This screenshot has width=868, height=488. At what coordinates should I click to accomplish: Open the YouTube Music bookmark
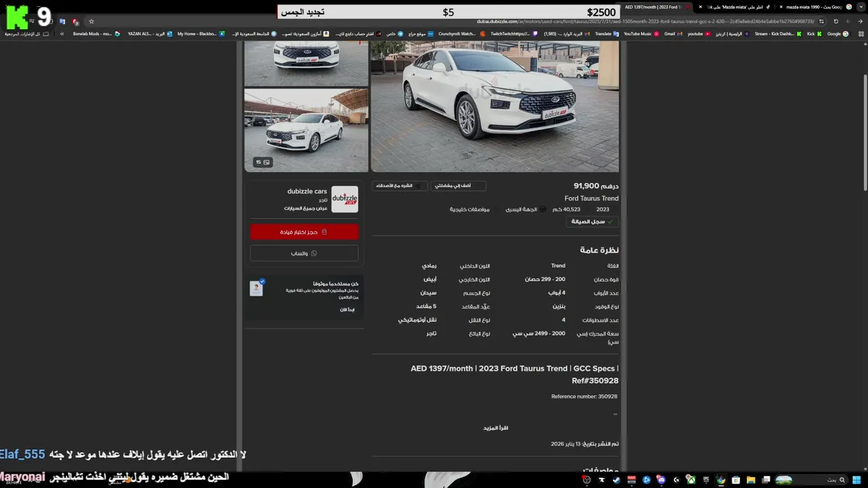[641, 34]
